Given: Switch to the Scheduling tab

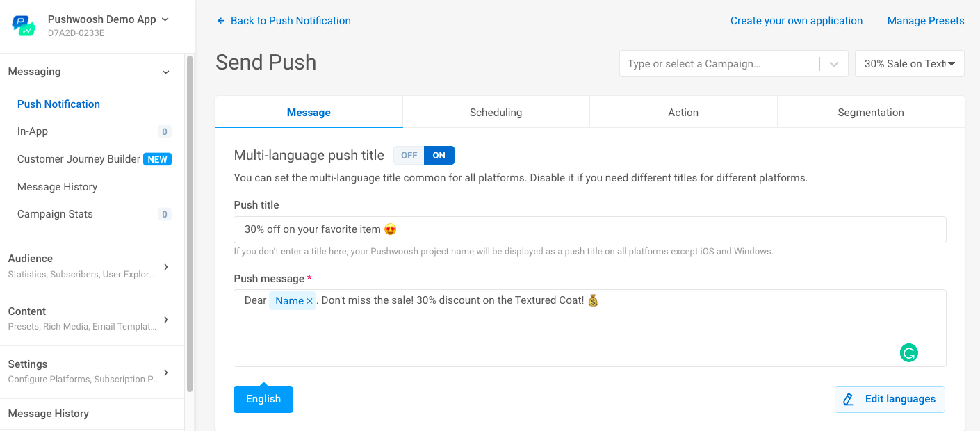Looking at the screenshot, I should 496,112.
